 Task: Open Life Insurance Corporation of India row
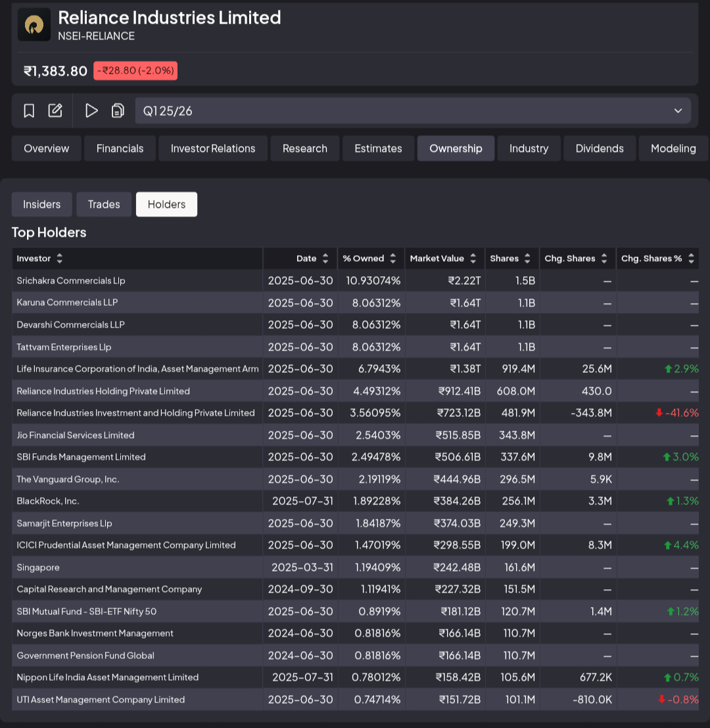pyautogui.click(x=355, y=369)
